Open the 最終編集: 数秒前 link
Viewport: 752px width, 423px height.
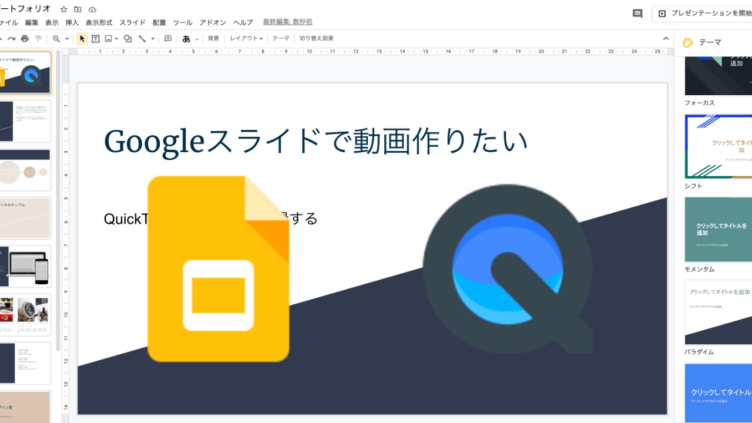[x=288, y=22]
